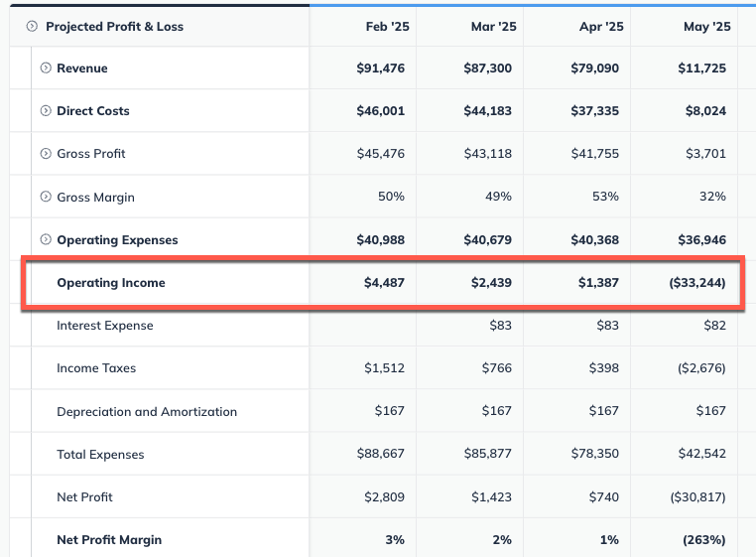Click Gross Profit value $43,118
756x557 pixels.
click(x=487, y=154)
